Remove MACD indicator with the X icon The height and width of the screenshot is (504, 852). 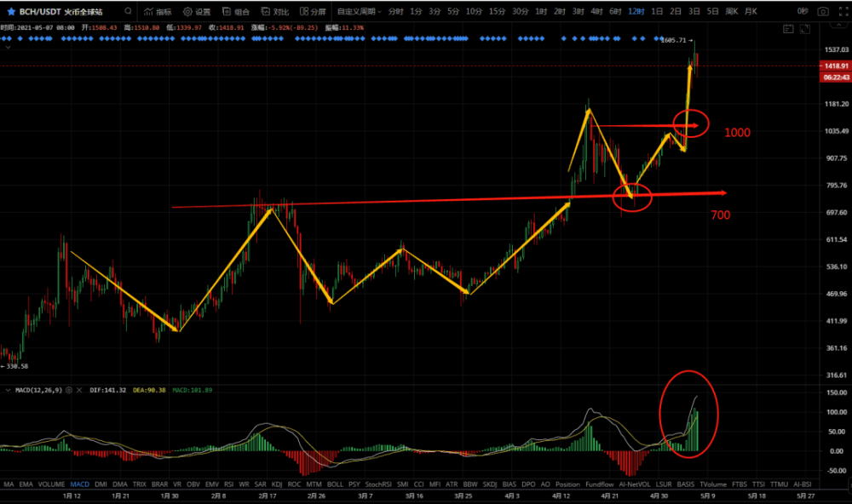(79, 390)
